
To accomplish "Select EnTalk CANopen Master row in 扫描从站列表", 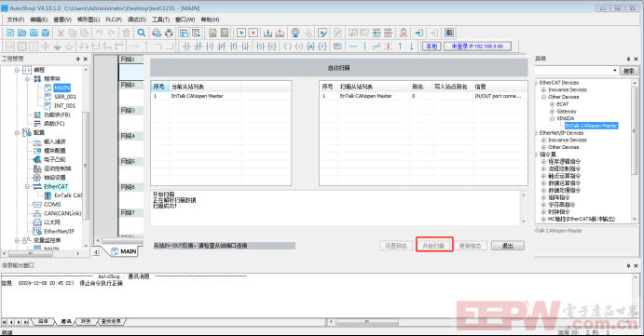I will click(423, 96).
